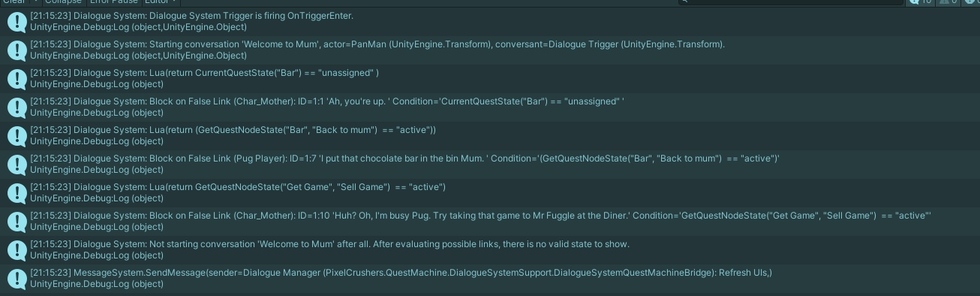Click info icon of 'Dialogue System Trigger is firing' log

click(17, 21)
